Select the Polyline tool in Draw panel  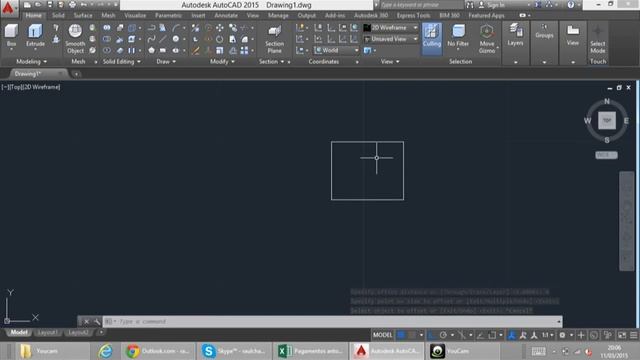point(151,28)
